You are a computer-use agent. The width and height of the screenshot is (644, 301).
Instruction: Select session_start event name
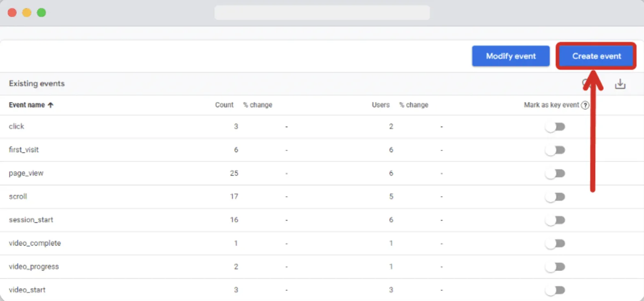[31, 220]
